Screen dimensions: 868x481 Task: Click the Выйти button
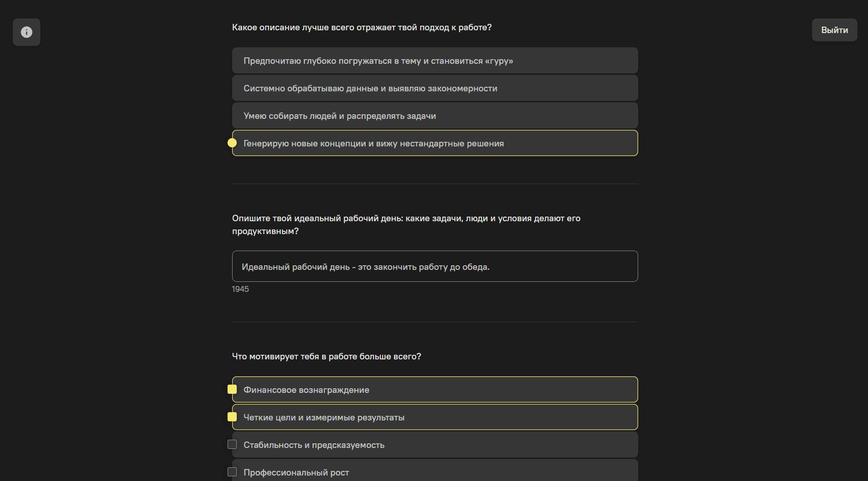click(x=834, y=30)
